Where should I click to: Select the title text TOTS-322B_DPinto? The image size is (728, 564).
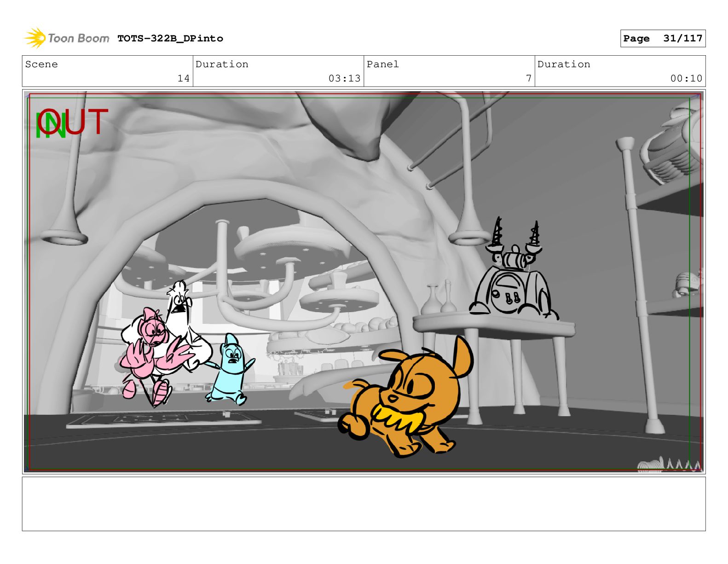pos(170,39)
